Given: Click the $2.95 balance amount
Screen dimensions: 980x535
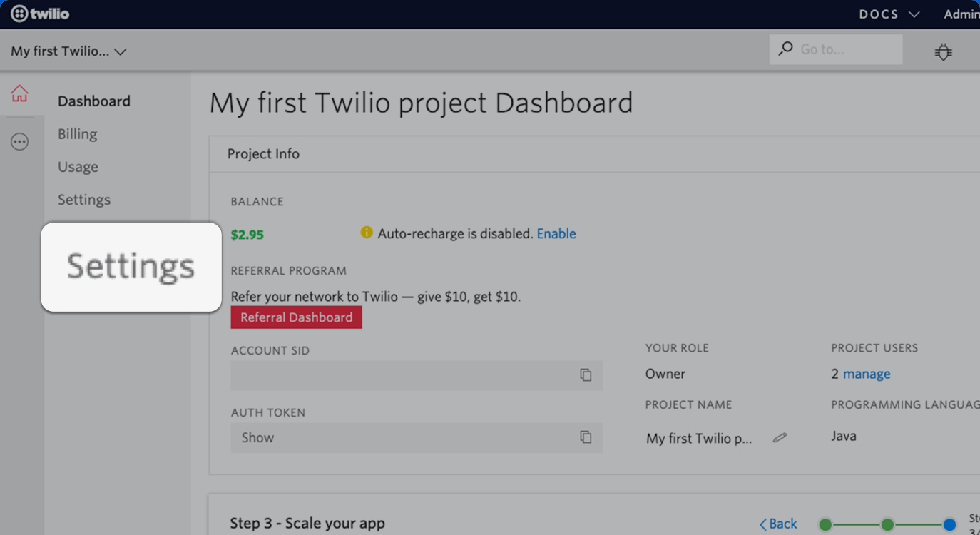Looking at the screenshot, I should click(x=247, y=235).
